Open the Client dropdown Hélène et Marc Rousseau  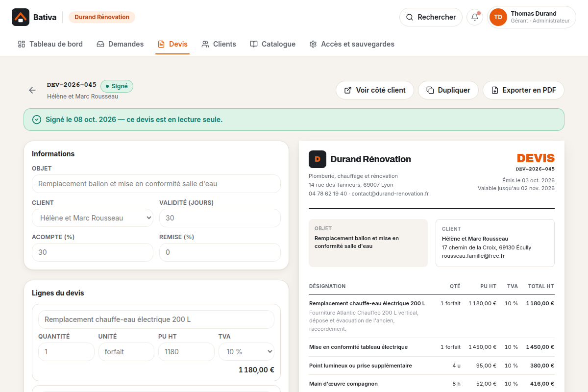tap(93, 218)
